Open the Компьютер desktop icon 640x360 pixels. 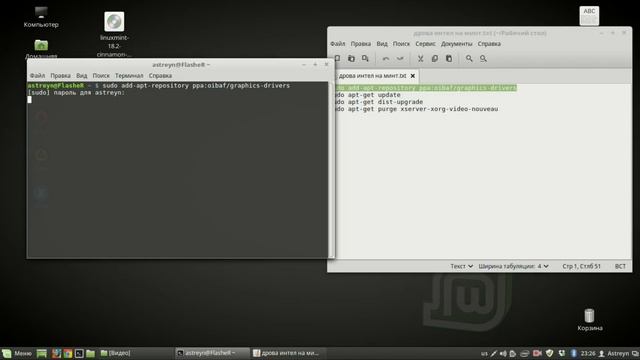(x=41, y=17)
